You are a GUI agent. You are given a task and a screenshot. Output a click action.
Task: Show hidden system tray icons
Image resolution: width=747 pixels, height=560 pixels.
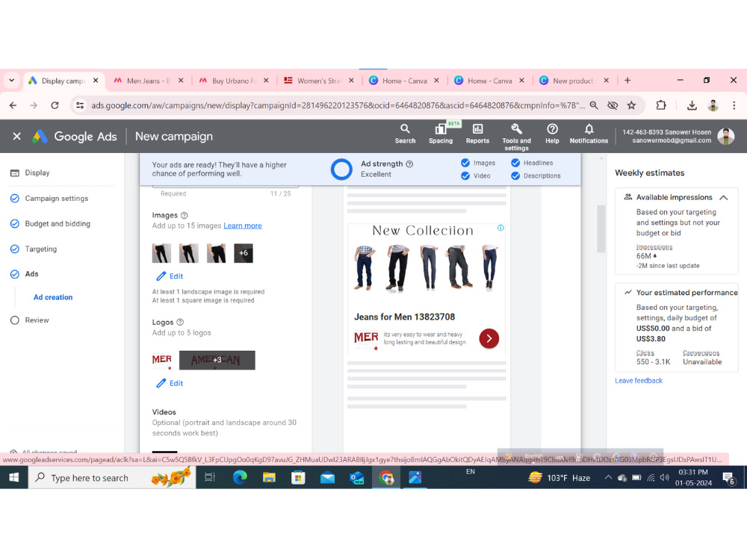coord(608,478)
